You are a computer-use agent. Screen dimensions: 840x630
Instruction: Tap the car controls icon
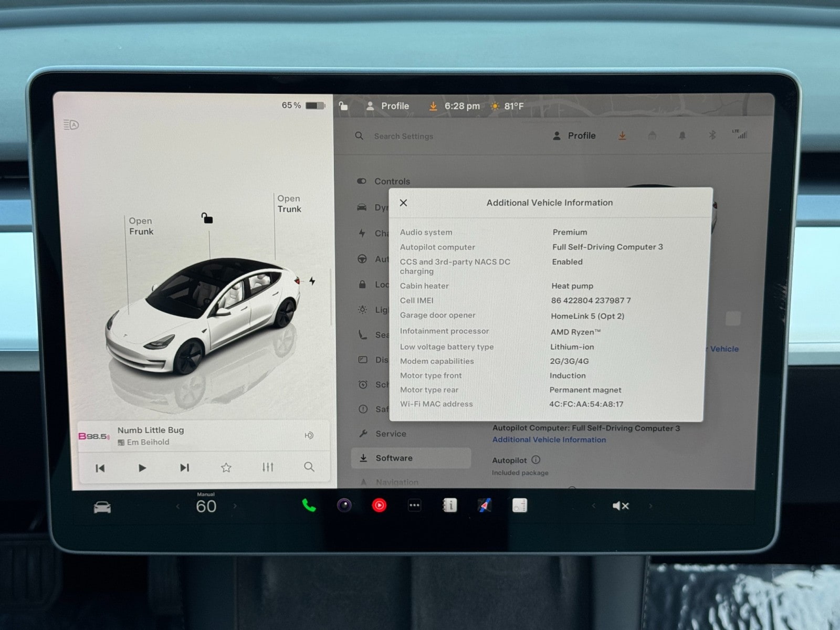tap(102, 508)
